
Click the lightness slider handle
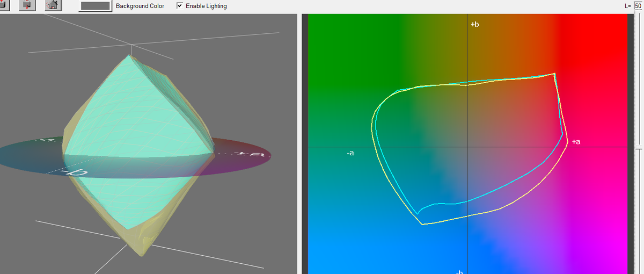[x=639, y=146]
